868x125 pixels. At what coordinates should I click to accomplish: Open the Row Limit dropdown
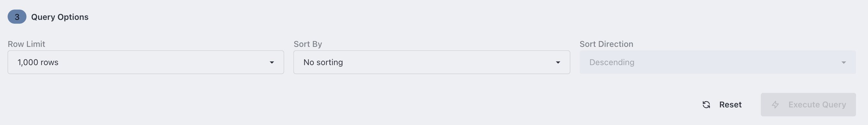pos(146,62)
